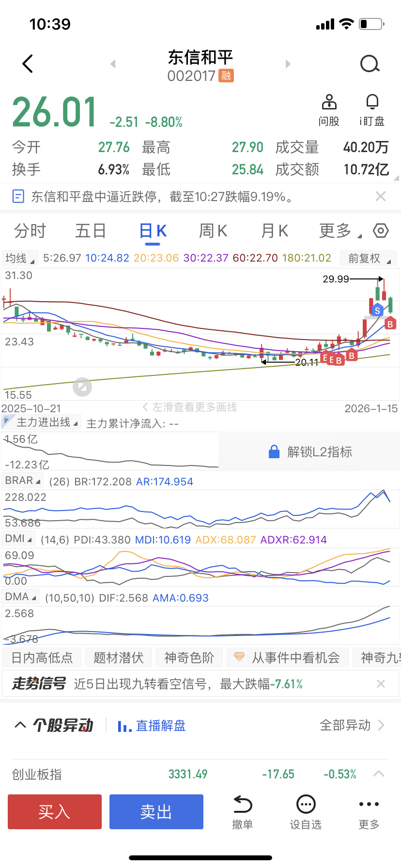Switch to the 五日 tab

click(91, 231)
